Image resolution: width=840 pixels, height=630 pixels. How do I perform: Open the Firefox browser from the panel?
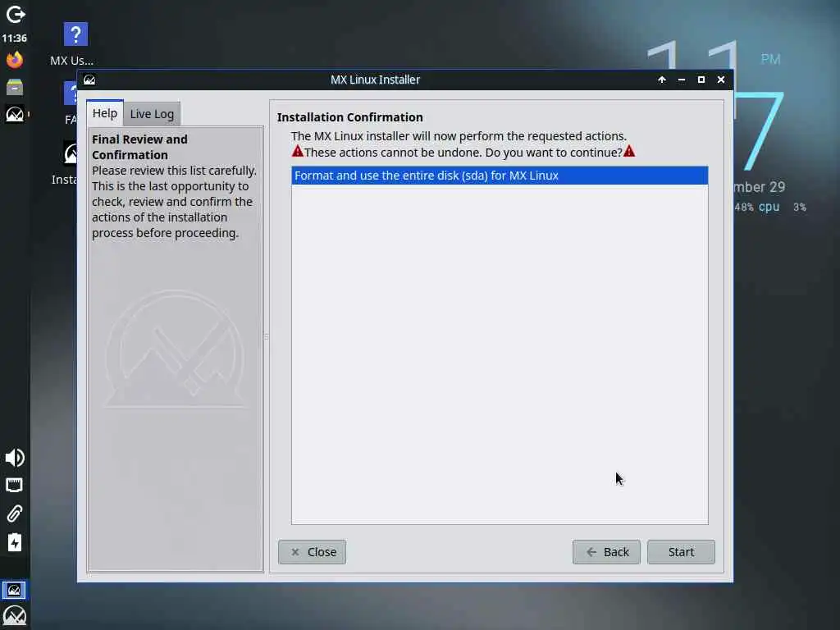point(15,60)
